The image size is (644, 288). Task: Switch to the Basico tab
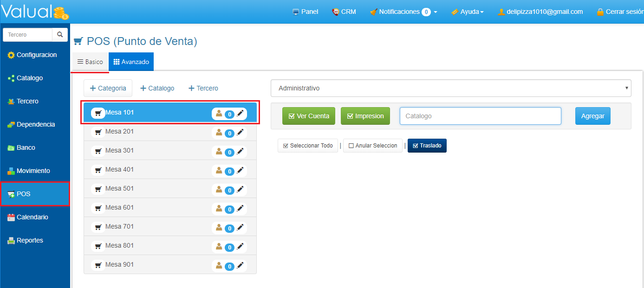90,62
